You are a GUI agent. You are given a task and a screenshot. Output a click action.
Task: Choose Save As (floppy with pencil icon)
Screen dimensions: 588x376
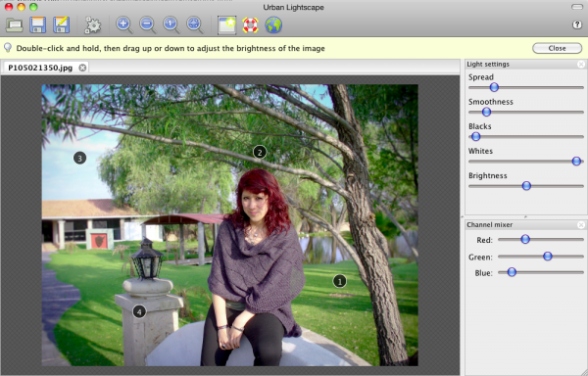pyautogui.click(x=61, y=25)
